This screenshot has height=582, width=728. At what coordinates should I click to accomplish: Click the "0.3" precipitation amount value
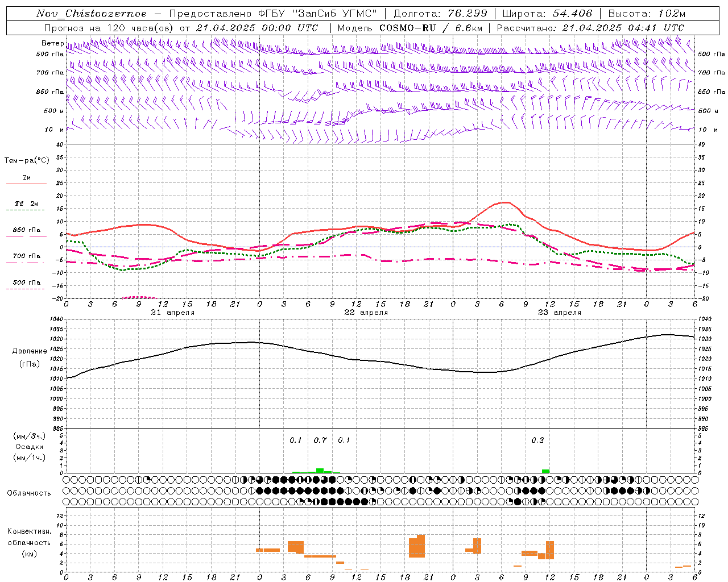pyautogui.click(x=537, y=440)
